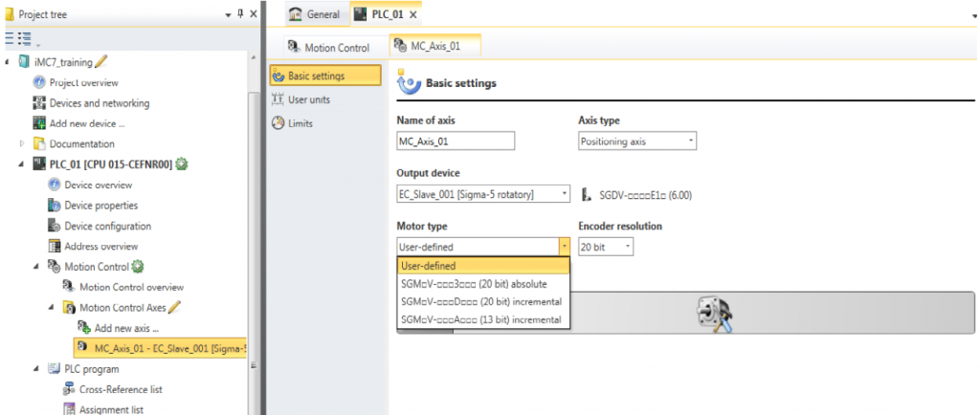Click the Devices and networking icon
Screen dimensions: 980x415
point(40,103)
